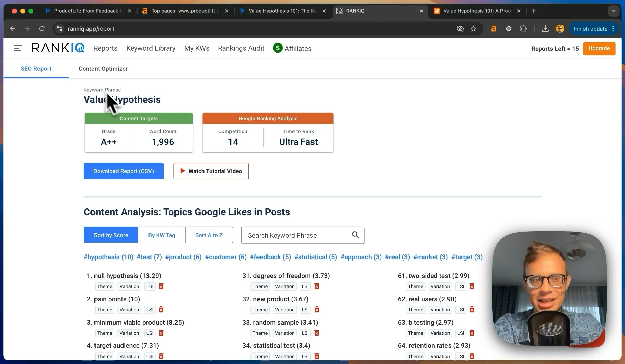The width and height of the screenshot is (625, 364).
Task: Open browser extensions puzzle icon
Action: point(523,29)
